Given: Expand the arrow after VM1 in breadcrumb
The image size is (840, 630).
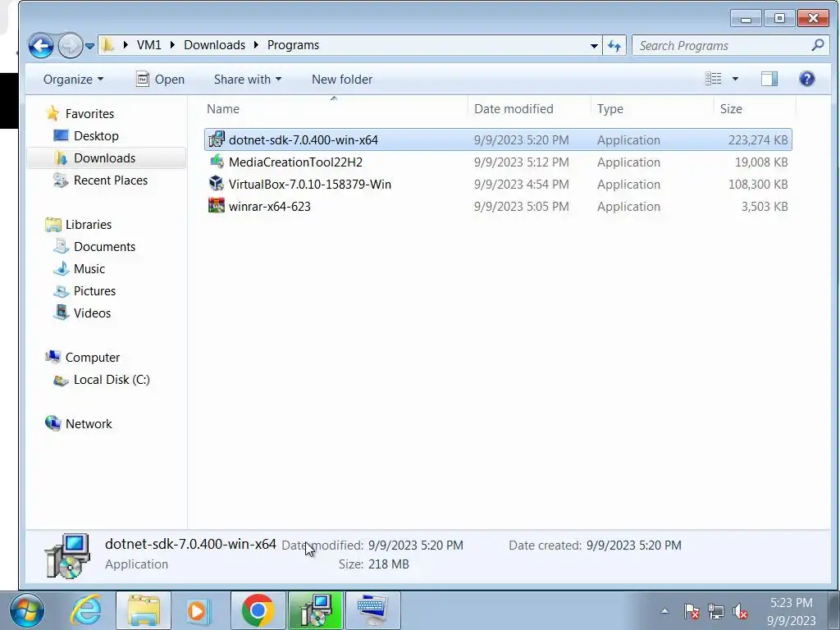Looking at the screenshot, I should pos(172,45).
